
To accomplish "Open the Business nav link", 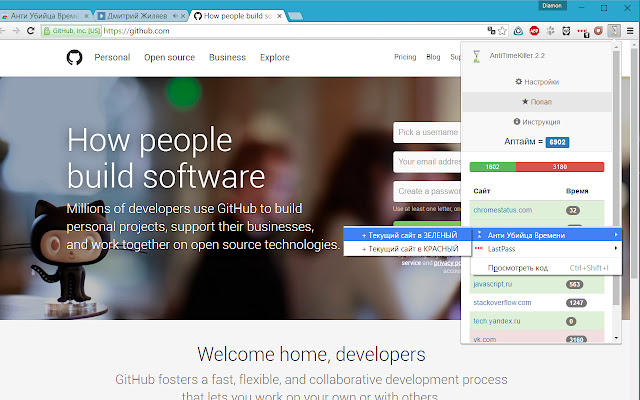I will [x=227, y=58].
